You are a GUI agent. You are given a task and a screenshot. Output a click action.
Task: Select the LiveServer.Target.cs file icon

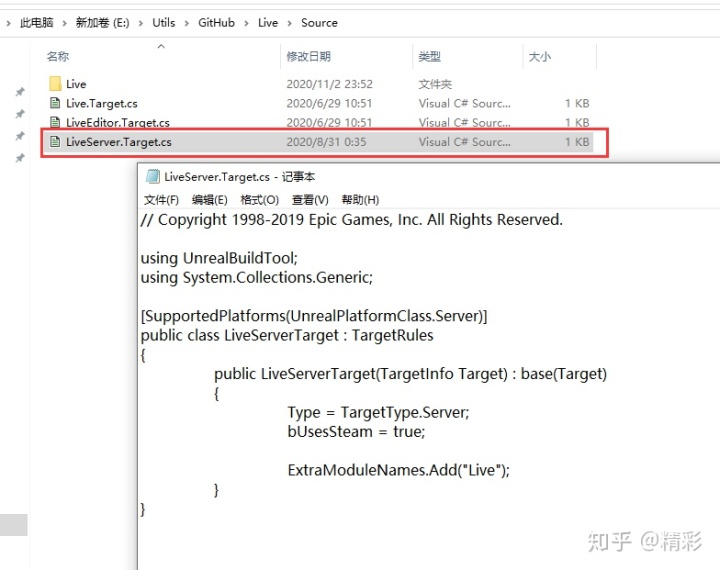55,141
